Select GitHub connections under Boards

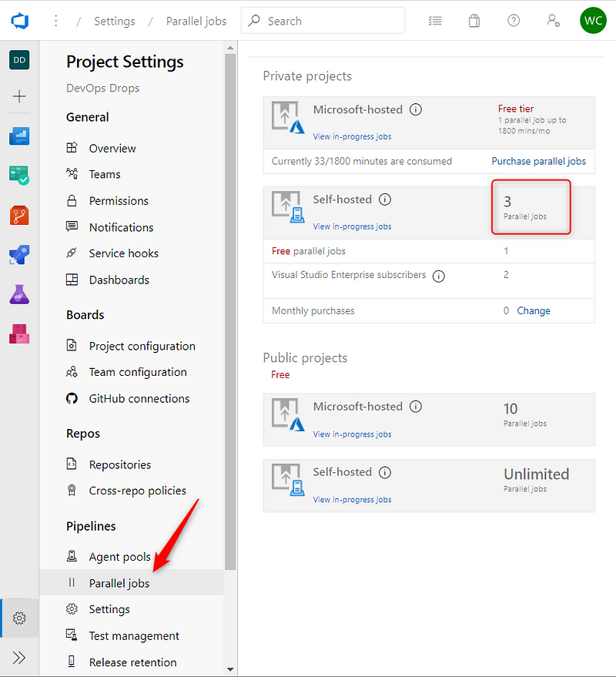(x=139, y=398)
